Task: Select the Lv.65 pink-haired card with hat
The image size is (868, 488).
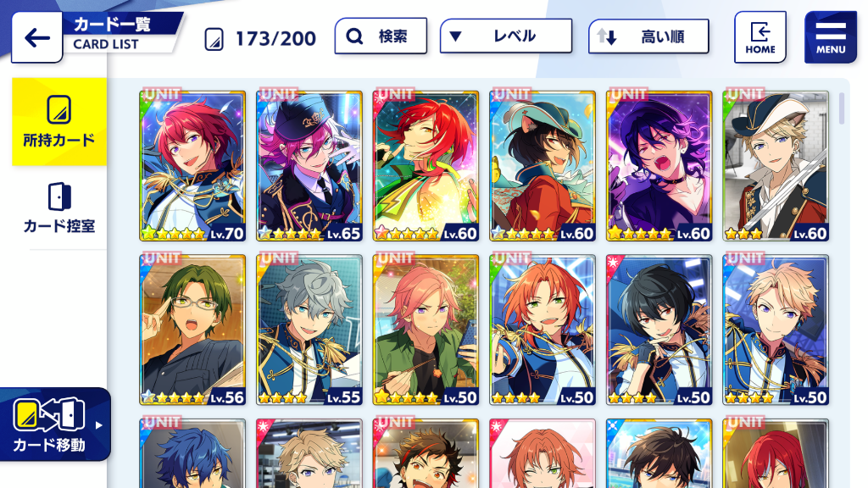Action: (309, 166)
